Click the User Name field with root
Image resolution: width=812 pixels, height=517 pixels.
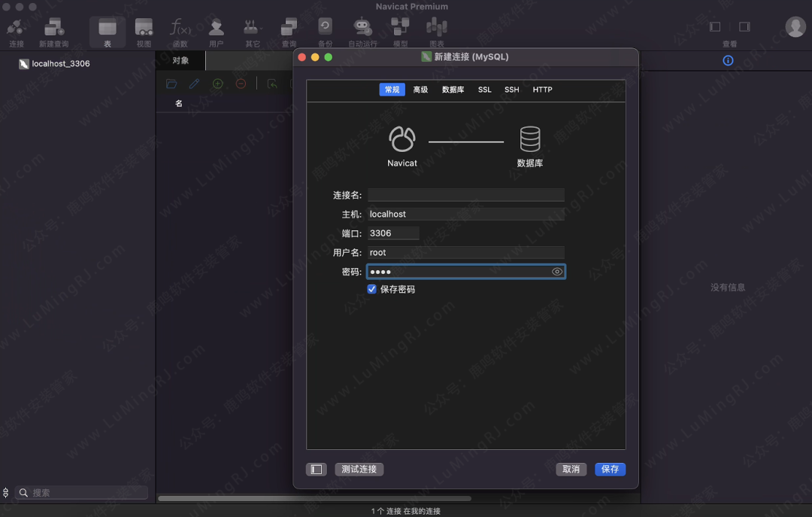(465, 253)
